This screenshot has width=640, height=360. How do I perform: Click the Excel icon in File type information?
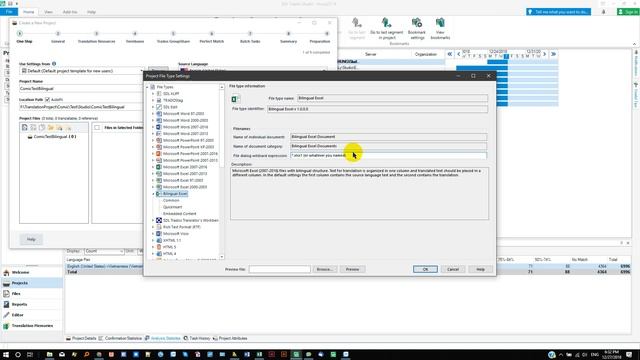click(235, 99)
